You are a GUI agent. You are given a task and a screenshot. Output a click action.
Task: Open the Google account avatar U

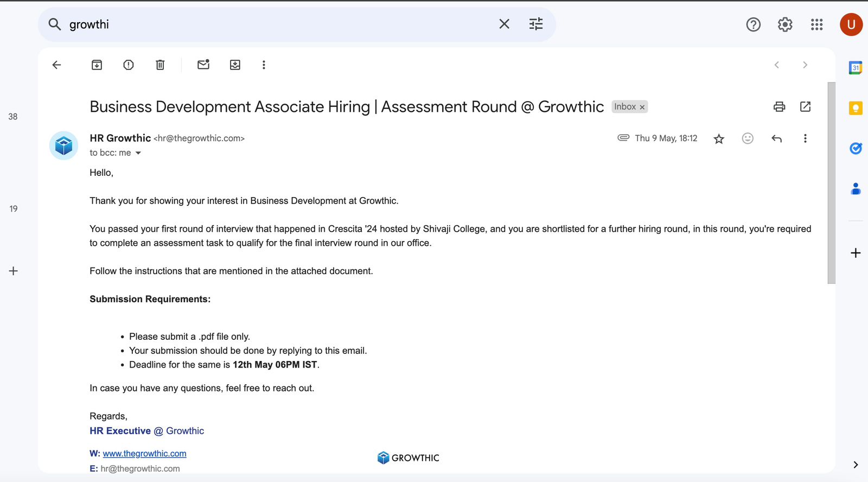point(851,24)
